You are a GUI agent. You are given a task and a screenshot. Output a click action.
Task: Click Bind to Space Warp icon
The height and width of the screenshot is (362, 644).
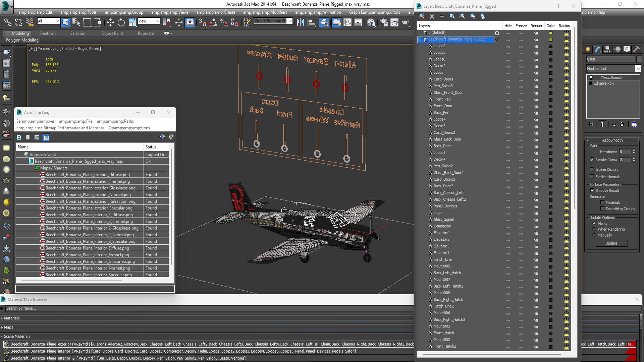[x=30, y=22]
